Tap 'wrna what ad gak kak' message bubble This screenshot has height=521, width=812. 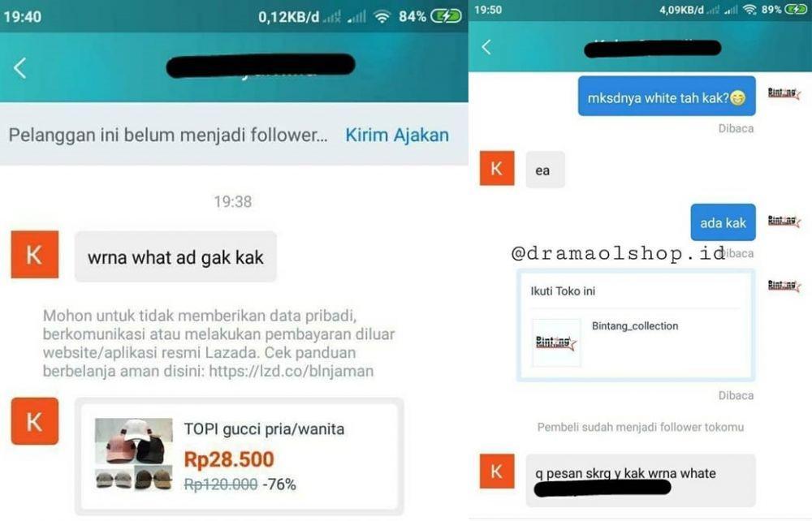click(175, 256)
